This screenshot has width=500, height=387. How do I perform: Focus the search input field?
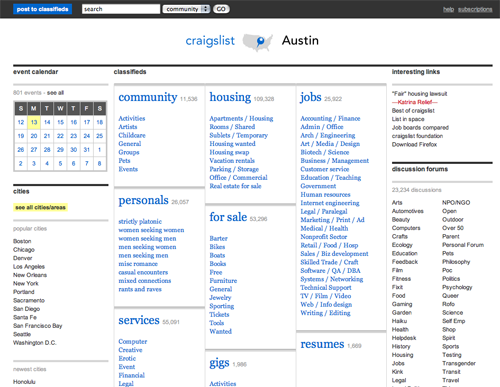[121, 9]
